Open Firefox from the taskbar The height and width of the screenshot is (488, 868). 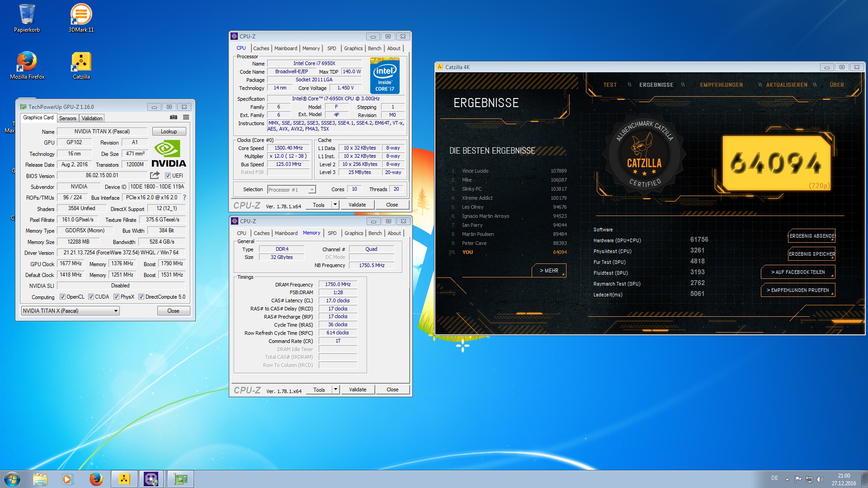pos(96,479)
